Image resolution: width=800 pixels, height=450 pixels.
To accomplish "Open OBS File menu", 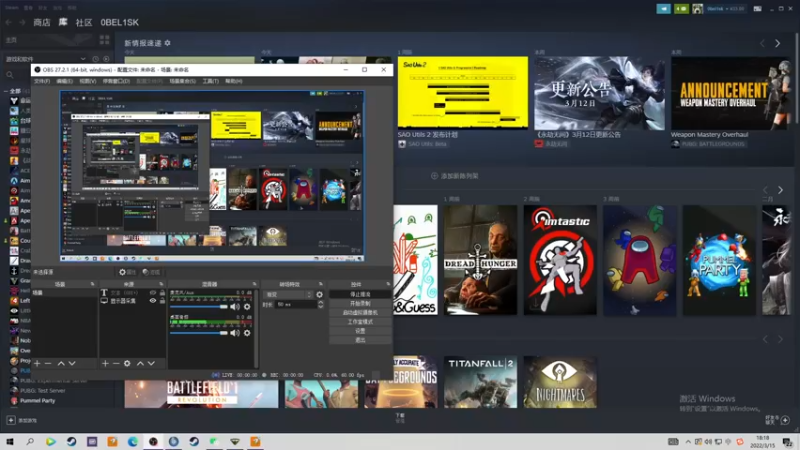I will [42, 81].
